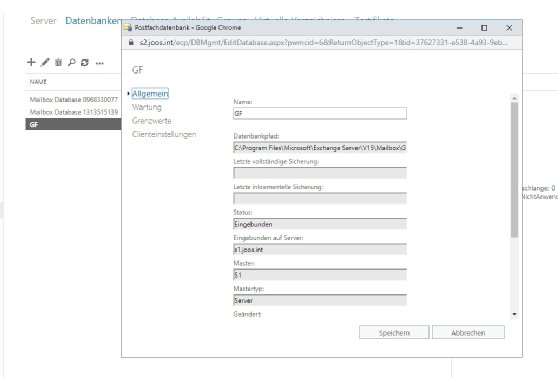
Task: Switch to the Datenbanken tab
Action: (x=93, y=21)
